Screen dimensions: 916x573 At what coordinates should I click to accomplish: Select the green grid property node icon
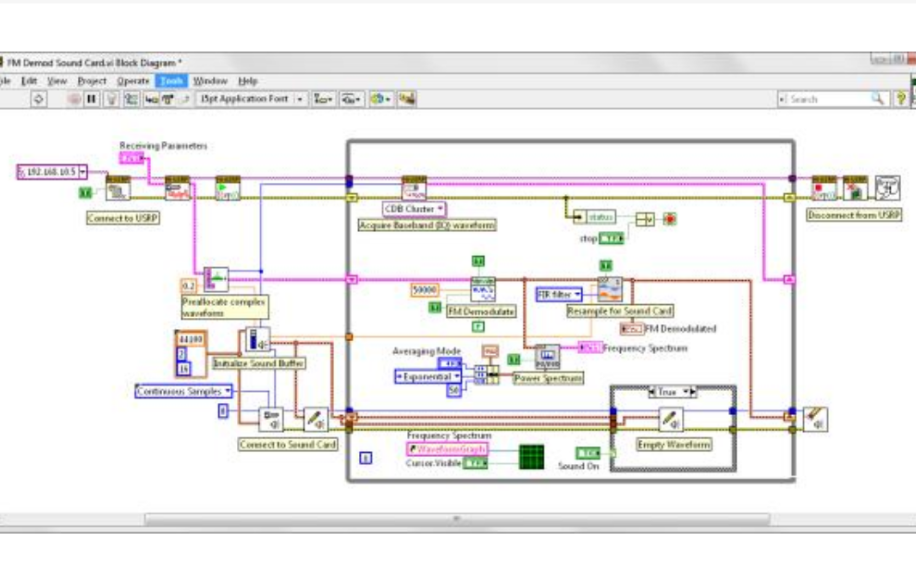coord(532,457)
